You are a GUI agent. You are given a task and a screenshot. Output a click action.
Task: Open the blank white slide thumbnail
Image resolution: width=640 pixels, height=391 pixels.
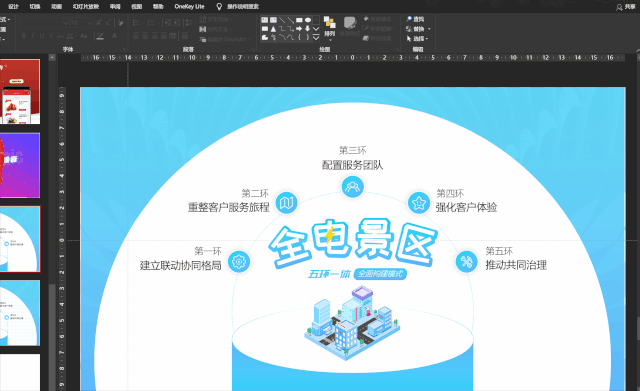click(20, 372)
